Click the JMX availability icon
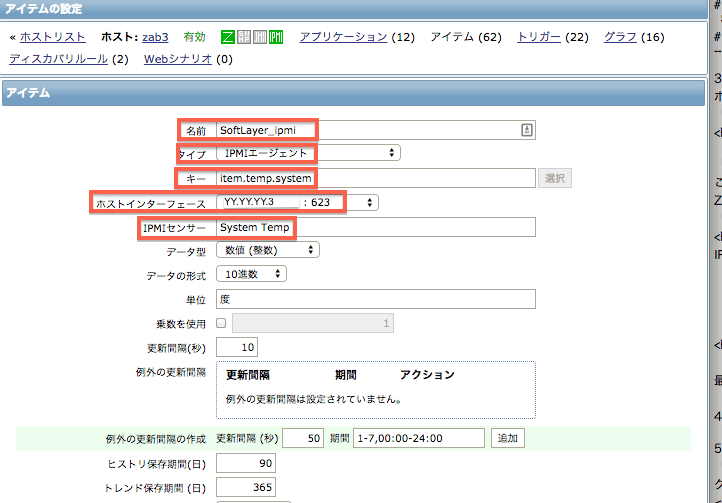This screenshot has width=722, height=503. (x=260, y=37)
